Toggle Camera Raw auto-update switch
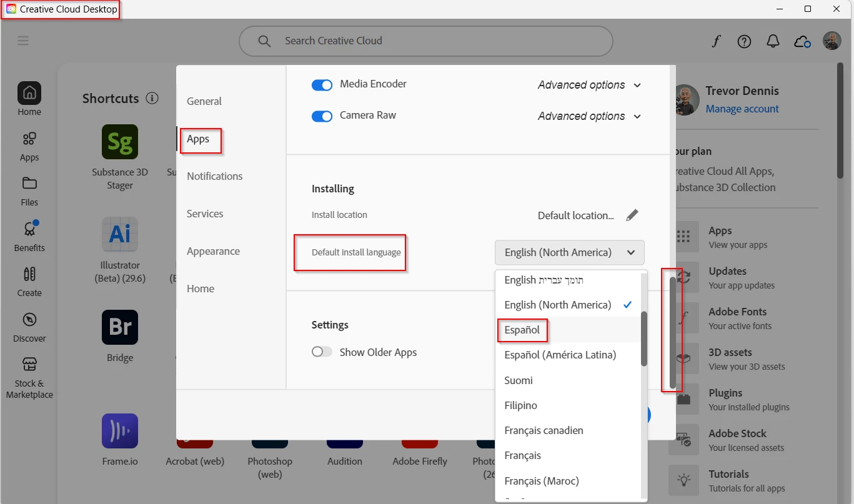The width and height of the screenshot is (854, 504). [x=322, y=116]
